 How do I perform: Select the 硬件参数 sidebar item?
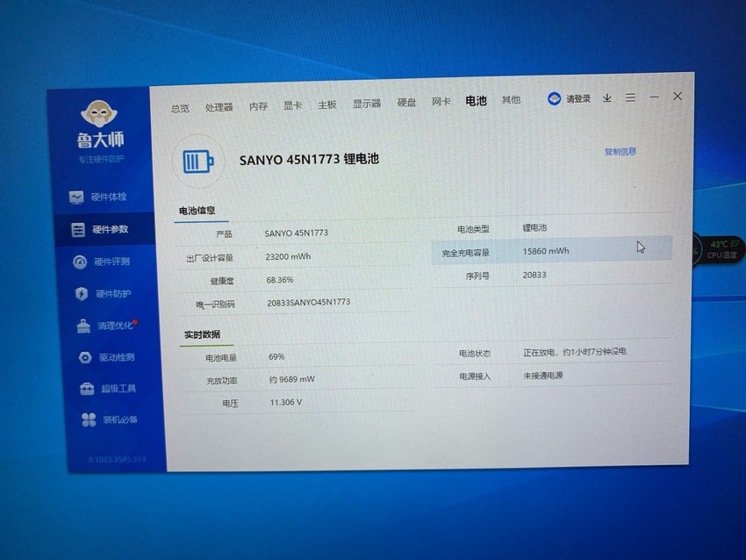pyautogui.click(x=104, y=229)
